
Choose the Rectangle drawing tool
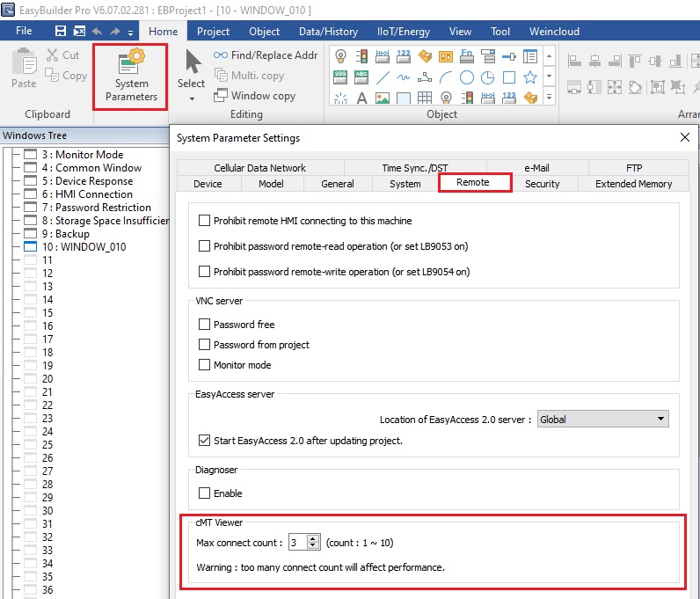click(x=509, y=77)
